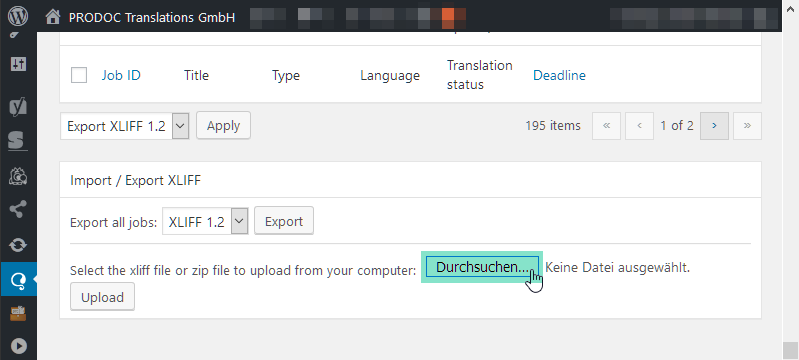Image resolution: width=799 pixels, height=360 pixels.
Task: Open the toolbox icon in sidebar
Action: (x=18, y=313)
